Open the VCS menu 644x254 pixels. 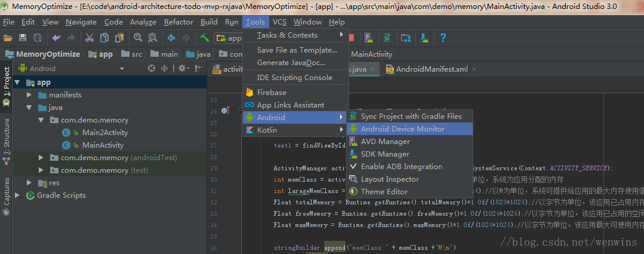point(280,22)
